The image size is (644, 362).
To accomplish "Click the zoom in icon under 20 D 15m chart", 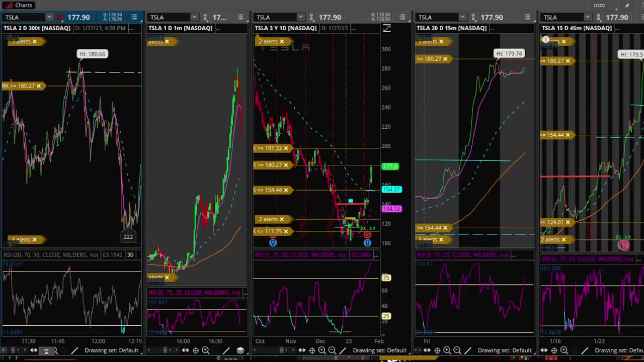I will pos(447,350).
